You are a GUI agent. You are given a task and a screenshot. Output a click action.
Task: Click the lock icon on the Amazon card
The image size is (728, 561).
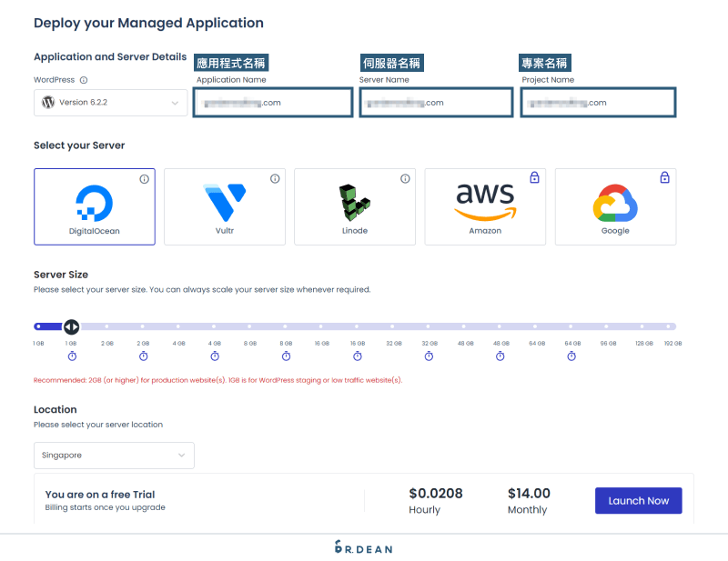[534, 177]
